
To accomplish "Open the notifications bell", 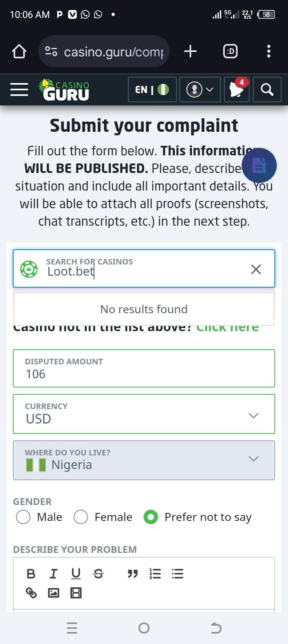I will pos(236,89).
